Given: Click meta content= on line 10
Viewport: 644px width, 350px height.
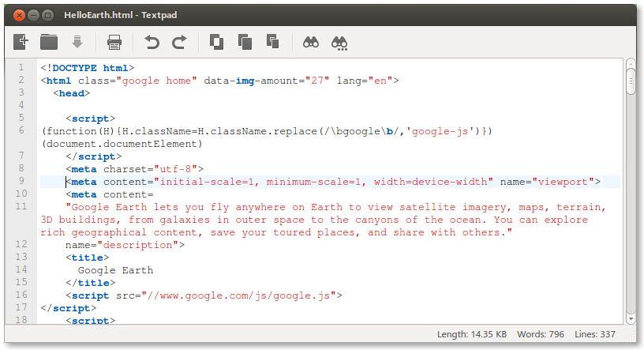Looking at the screenshot, I should (x=110, y=194).
